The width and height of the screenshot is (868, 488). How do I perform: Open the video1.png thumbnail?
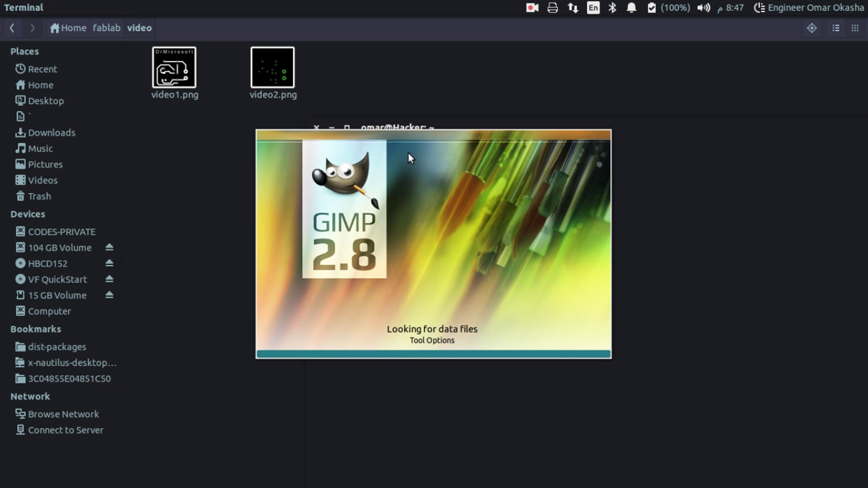(x=174, y=67)
